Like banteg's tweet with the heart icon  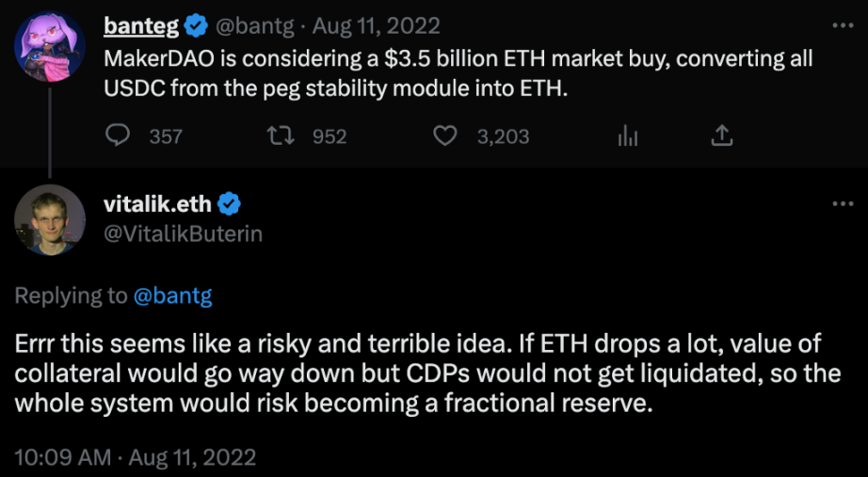pos(444,136)
